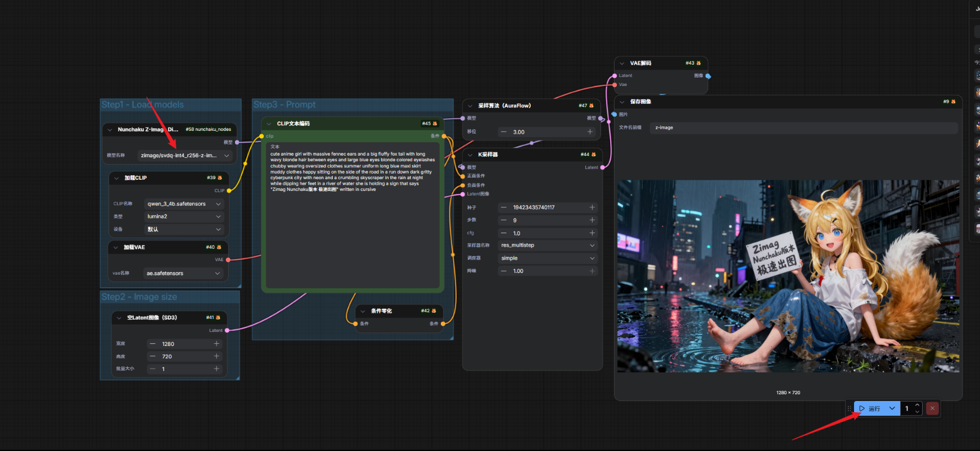Click the 文件名前缀 z-image input field
The image size is (980, 451).
click(803, 127)
